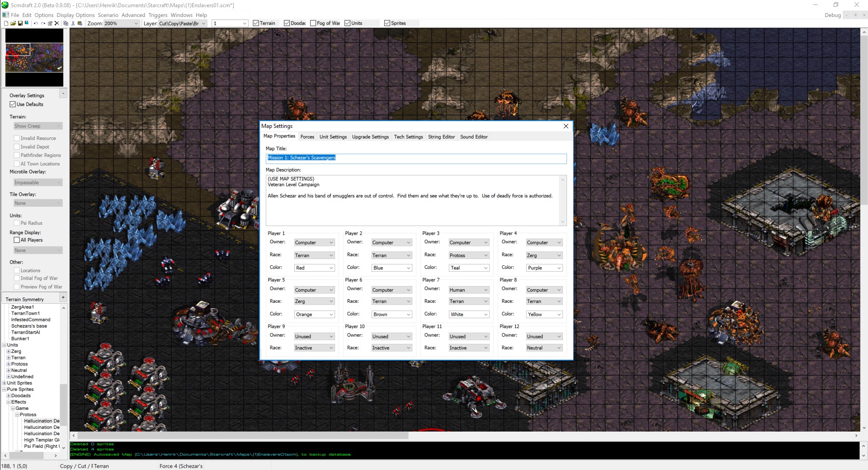Image resolution: width=868 pixels, height=470 pixels.
Task: Click the New map toolbar icon
Action: tap(6, 23)
